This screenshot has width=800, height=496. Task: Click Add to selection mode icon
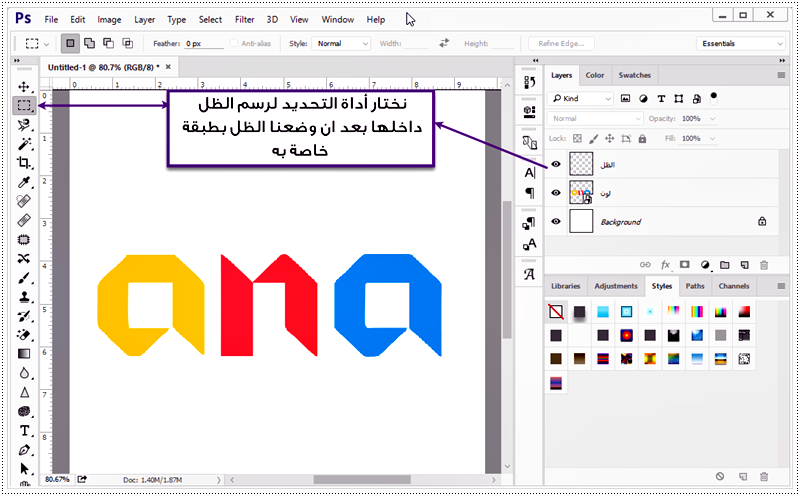[x=89, y=43]
